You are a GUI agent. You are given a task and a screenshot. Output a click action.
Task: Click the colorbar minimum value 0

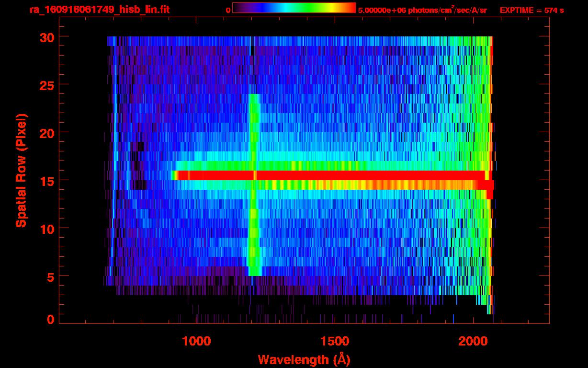[x=228, y=10]
